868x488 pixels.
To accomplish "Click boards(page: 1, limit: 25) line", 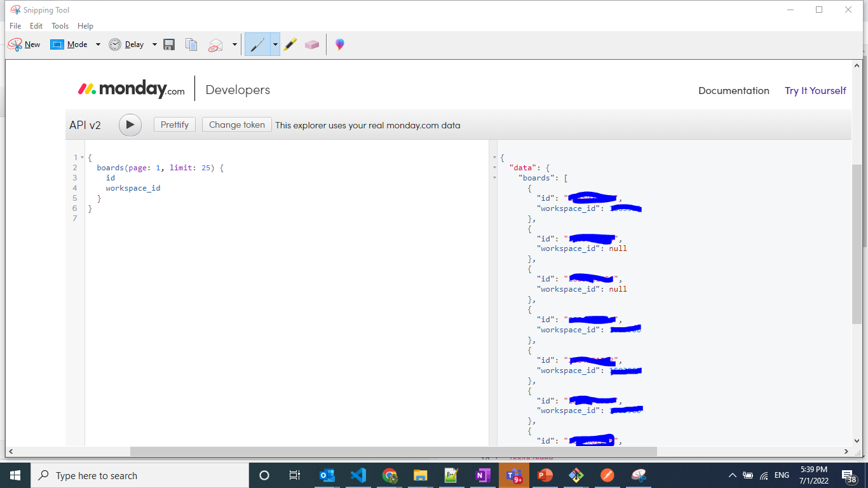I will coord(160,168).
